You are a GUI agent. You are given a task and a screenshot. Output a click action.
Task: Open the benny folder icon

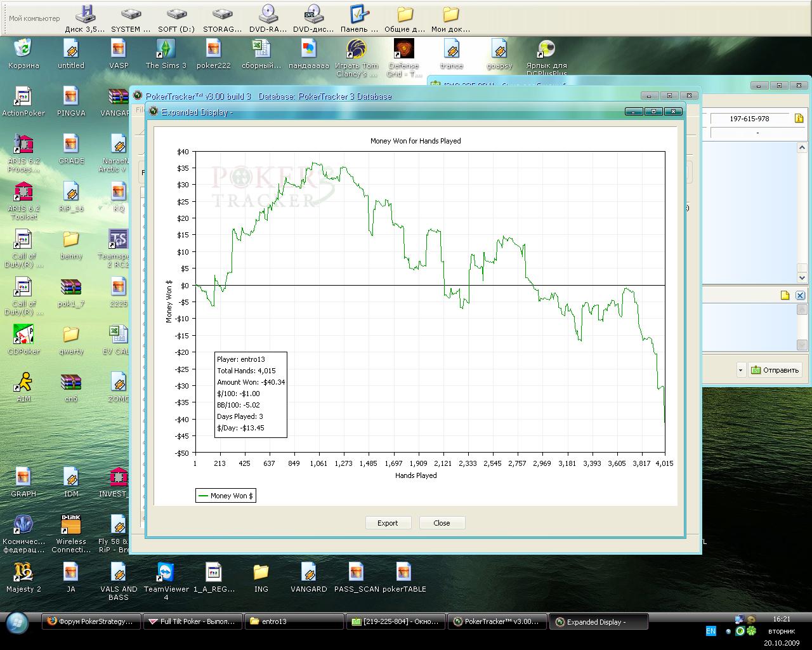[71, 244]
